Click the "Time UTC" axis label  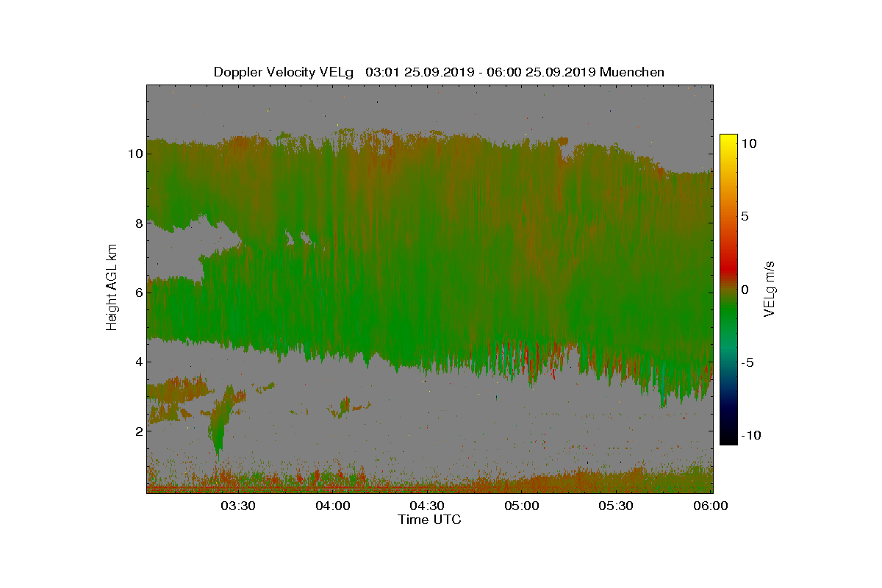tap(430, 520)
